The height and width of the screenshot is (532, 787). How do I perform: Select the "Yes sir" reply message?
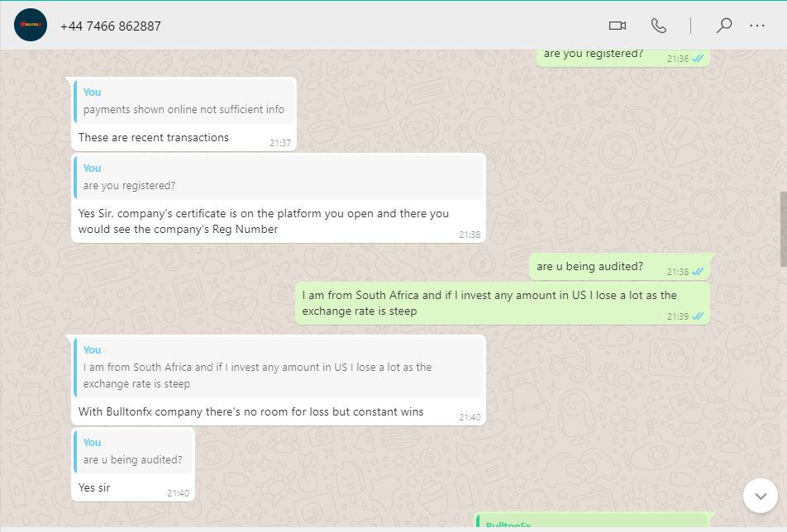click(94, 488)
